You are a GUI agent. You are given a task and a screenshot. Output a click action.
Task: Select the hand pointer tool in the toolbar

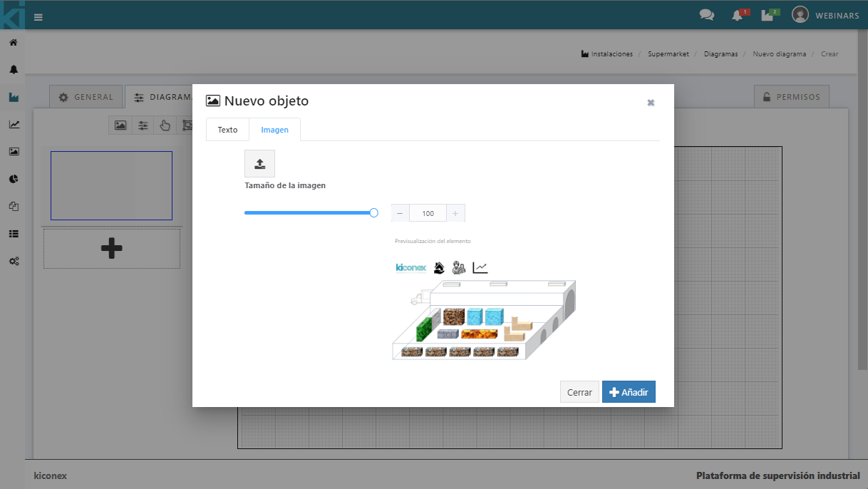point(165,125)
